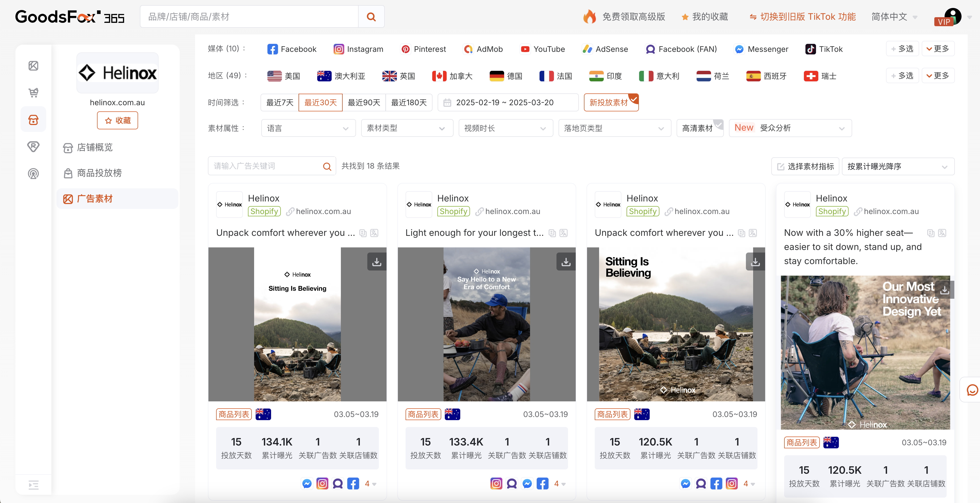
Task: Open the 落地页类型 dropdown
Action: tap(614, 128)
